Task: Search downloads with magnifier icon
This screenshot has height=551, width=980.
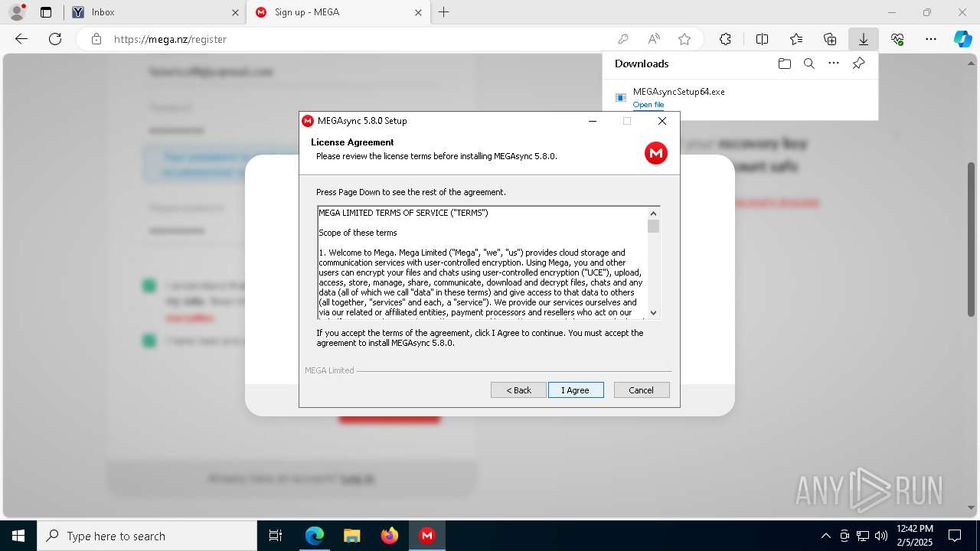Action: point(808,64)
